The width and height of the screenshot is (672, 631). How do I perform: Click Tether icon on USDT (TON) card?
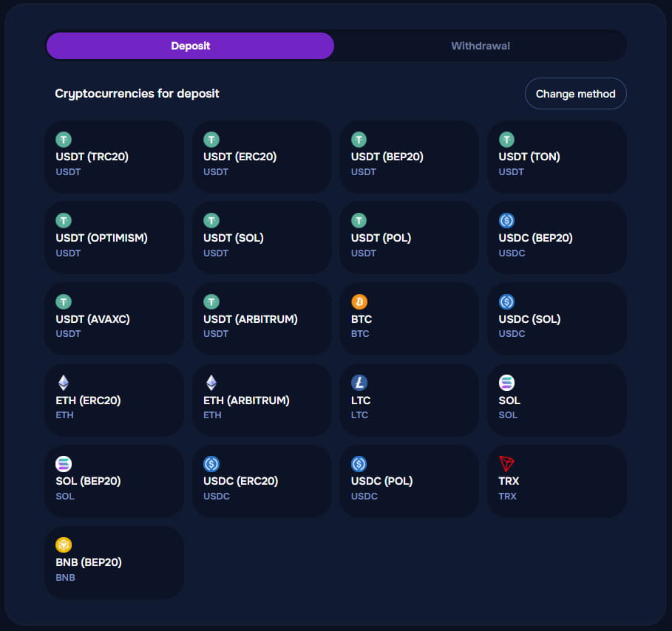click(x=506, y=140)
